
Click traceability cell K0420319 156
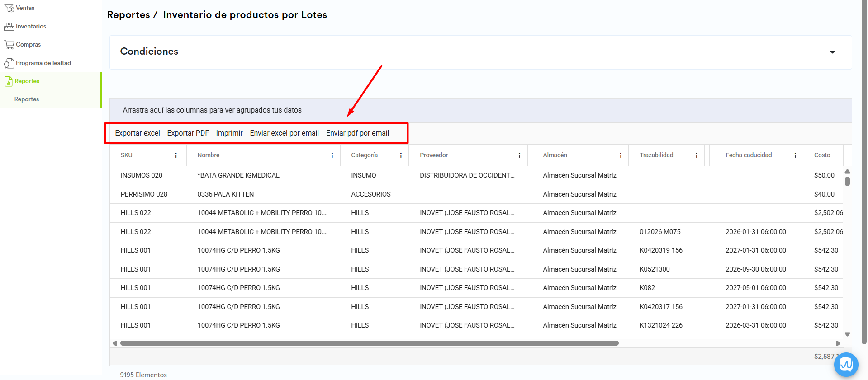click(661, 250)
